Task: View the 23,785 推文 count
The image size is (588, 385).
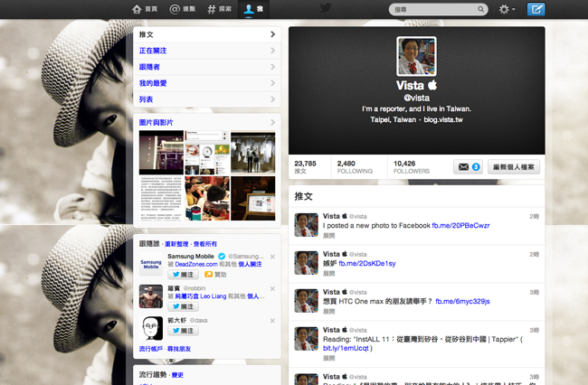Action: click(x=305, y=167)
